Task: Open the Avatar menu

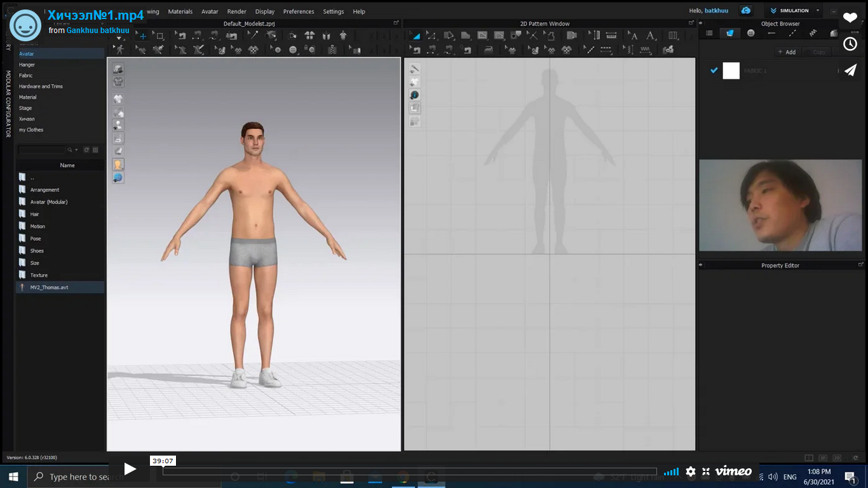Action: [x=210, y=11]
